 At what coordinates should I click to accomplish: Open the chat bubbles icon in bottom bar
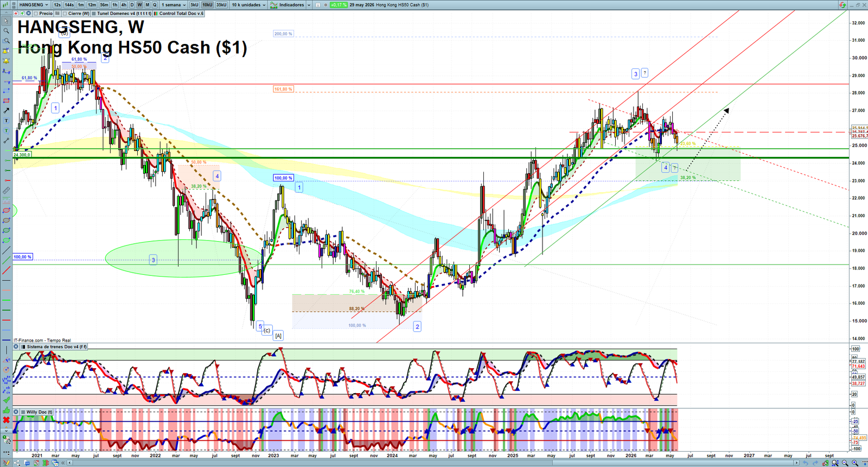click(27, 463)
